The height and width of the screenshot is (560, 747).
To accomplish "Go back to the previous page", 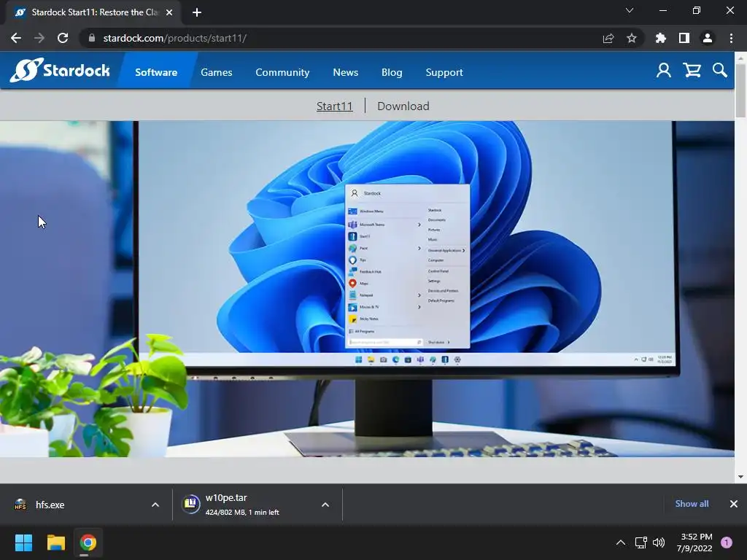I will point(16,38).
